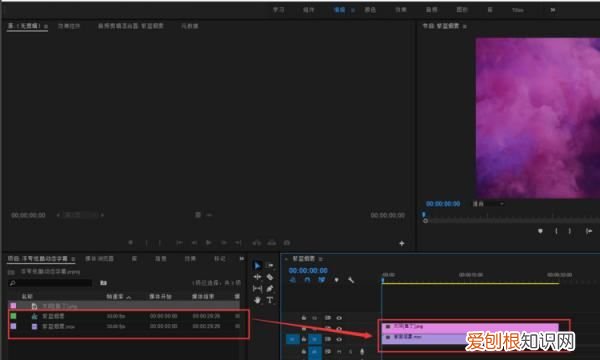Mute audio track A1
Screen dimensions: 600x360
(339, 351)
